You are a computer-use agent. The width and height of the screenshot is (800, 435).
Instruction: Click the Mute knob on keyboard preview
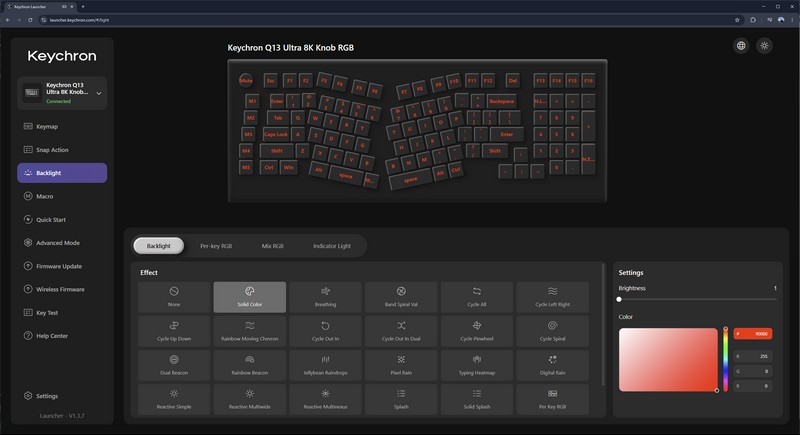coord(246,80)
